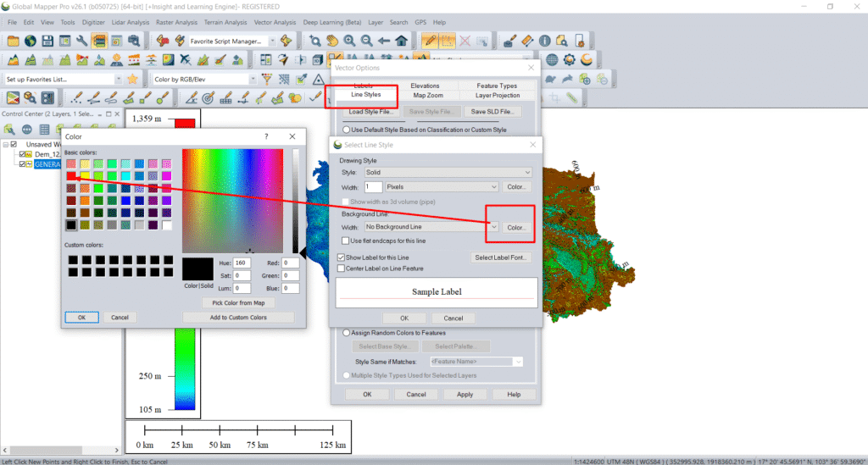Select the digitizer pencil tool
The height and width of the screenshot is (465, 868).
click(429, 41)
